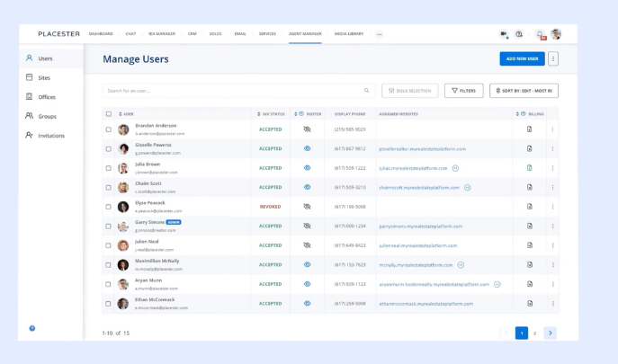Toggle roster visibility for Giselle Powerss
The width and height of the screenshot is (618, 364).
(x=307, y=148)
